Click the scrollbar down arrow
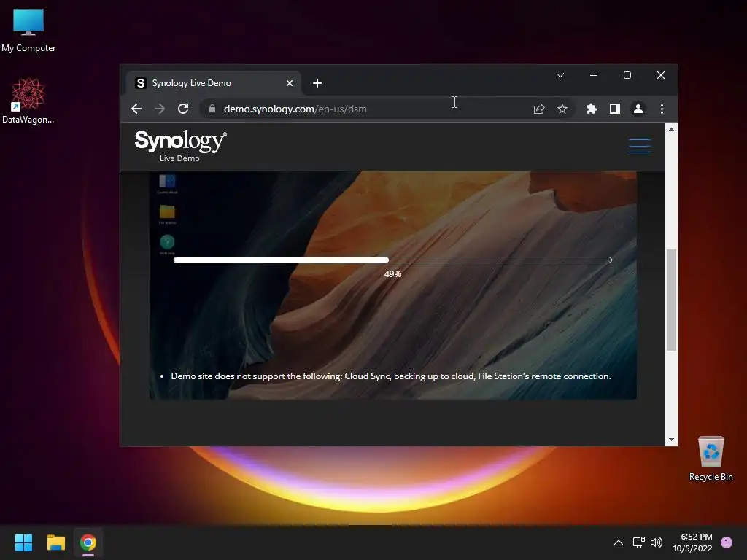The width and height of the screenshot is (747, 560). [x=671, y=440]
